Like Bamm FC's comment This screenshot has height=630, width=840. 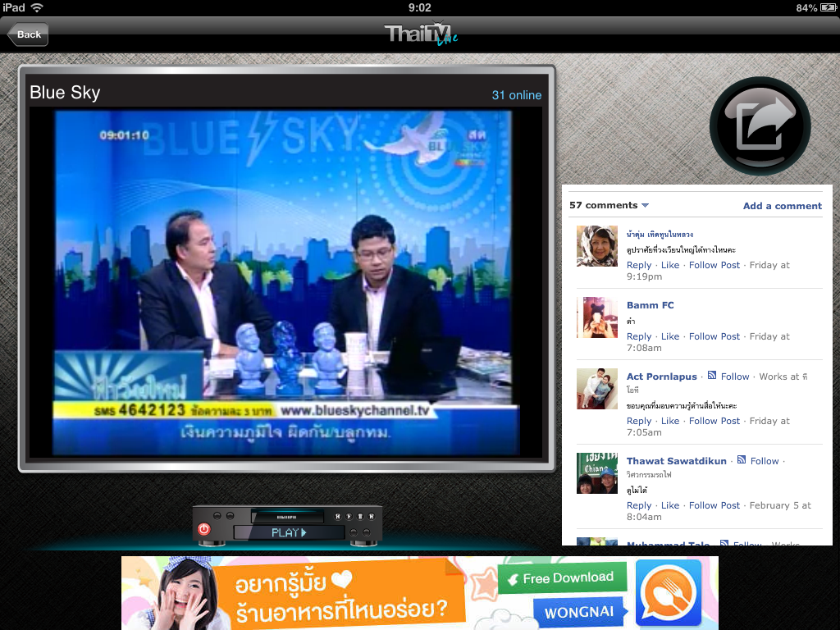pos(670,336)
